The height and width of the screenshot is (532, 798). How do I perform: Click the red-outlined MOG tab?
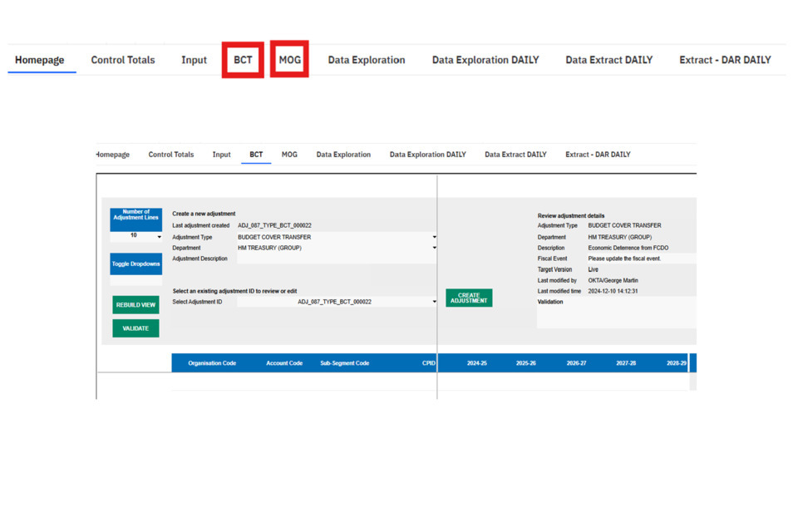[290, 60]
